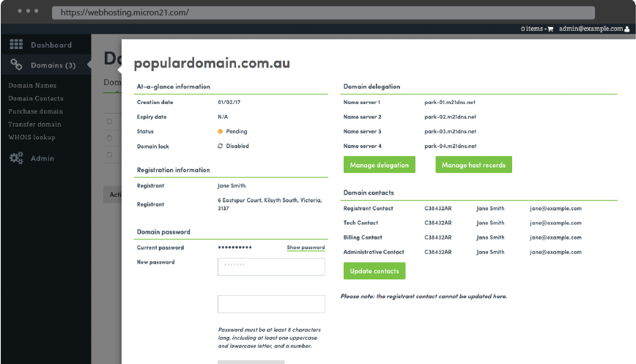Image resolution: width=636 pixels, height=364 pixels.
Task: Click admin@example.com account link
Action: (x=591, y=29)
